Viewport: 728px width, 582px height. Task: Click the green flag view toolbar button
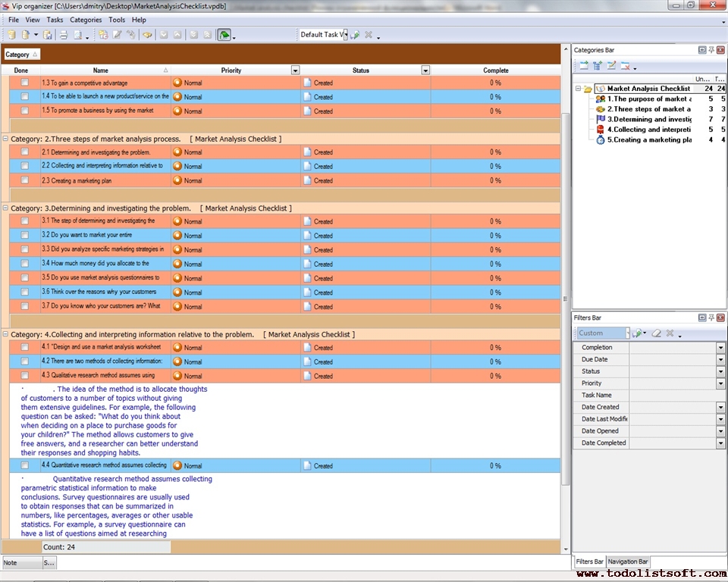[224, 35]
